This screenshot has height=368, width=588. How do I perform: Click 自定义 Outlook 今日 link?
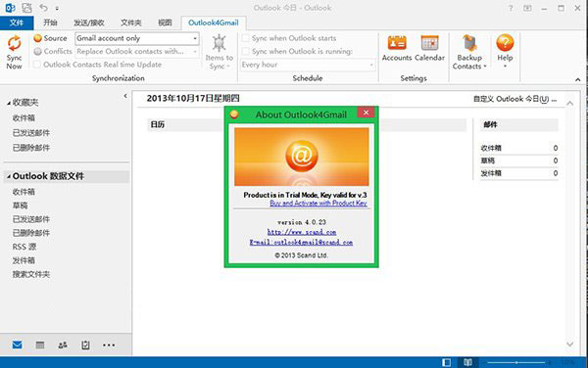click(x=514, y=99)
